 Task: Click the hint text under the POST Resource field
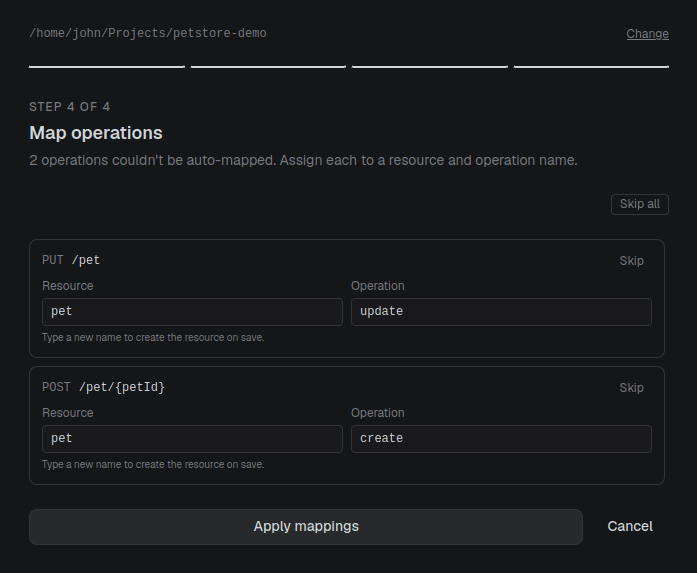pos(153,465)
